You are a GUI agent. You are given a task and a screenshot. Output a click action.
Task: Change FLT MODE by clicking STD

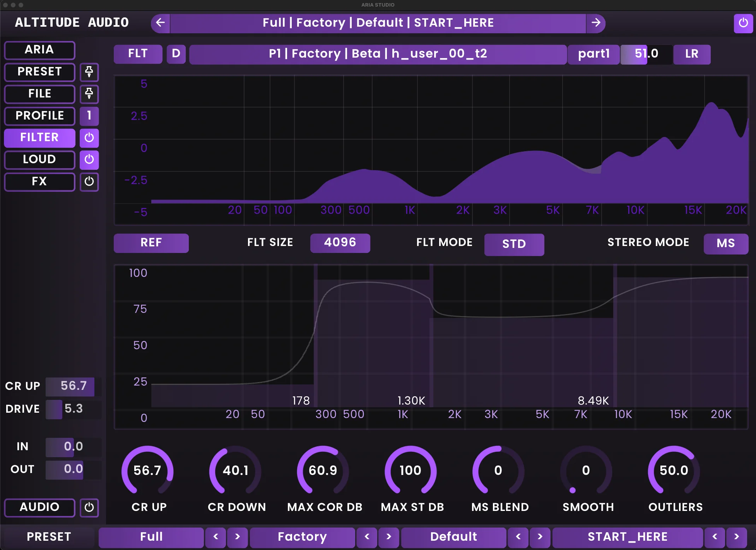[514, 244]
